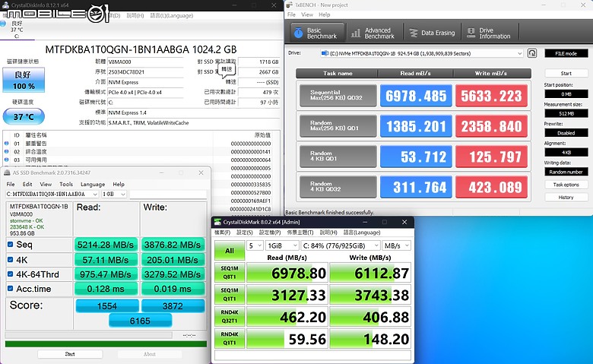The height and width of the screenshot is (364, 593).
Task: Run SEQ1M Q8T1 test in CrystalDiskMark
Action: [x=230, y=273]
